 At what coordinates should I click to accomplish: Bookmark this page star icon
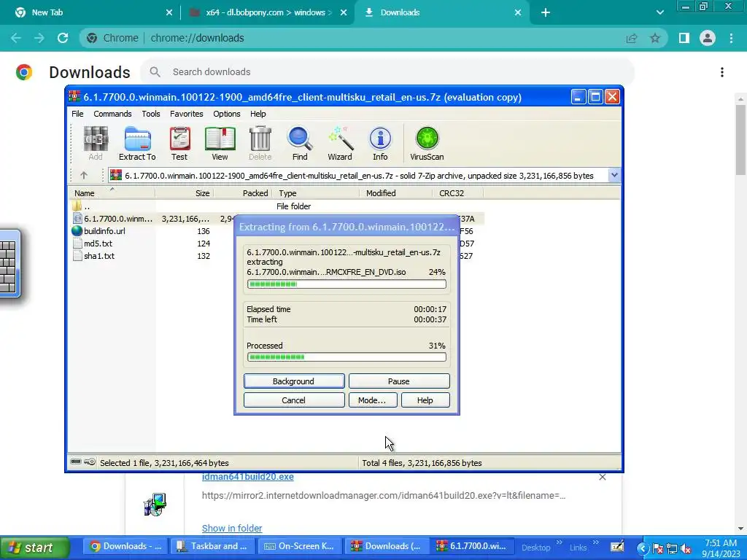click(655, 38)
